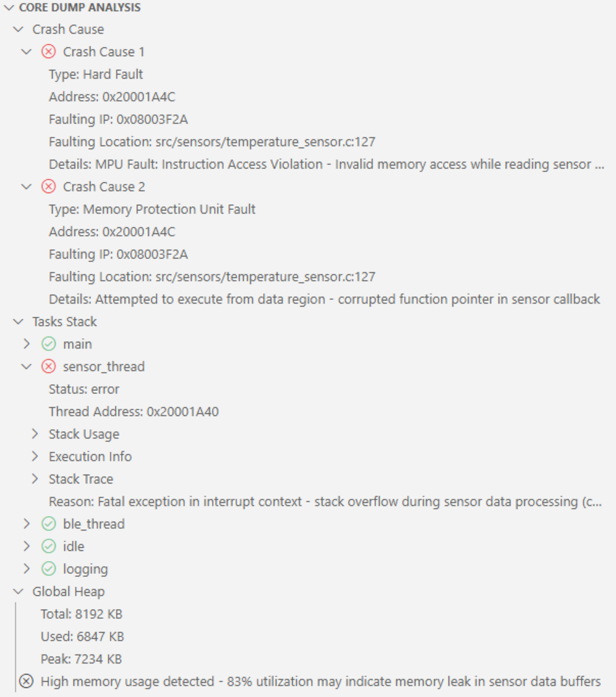Expand the Stack Usage node
The image size is (616, 697).
(x=35, y=434)
